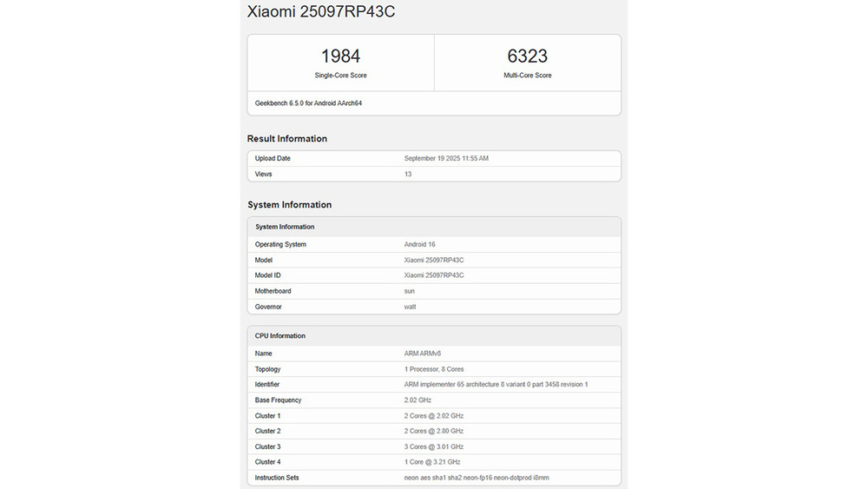Click the Model row label
The height and width of the screenshot is (489, 868).
(264, 260)
